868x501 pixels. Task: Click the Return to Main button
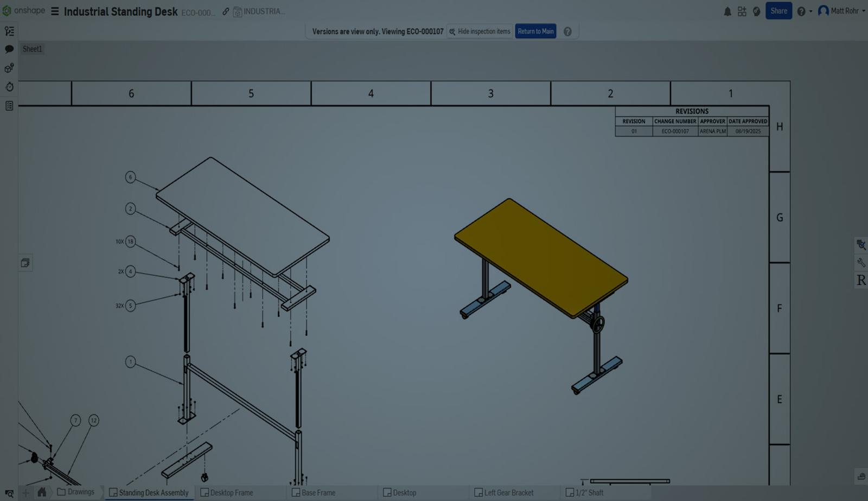(535, 31)
